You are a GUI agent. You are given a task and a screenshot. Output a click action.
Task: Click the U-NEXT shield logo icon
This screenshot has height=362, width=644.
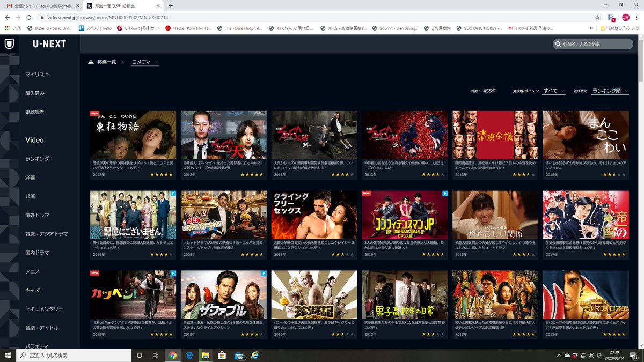tap(9, 44)
